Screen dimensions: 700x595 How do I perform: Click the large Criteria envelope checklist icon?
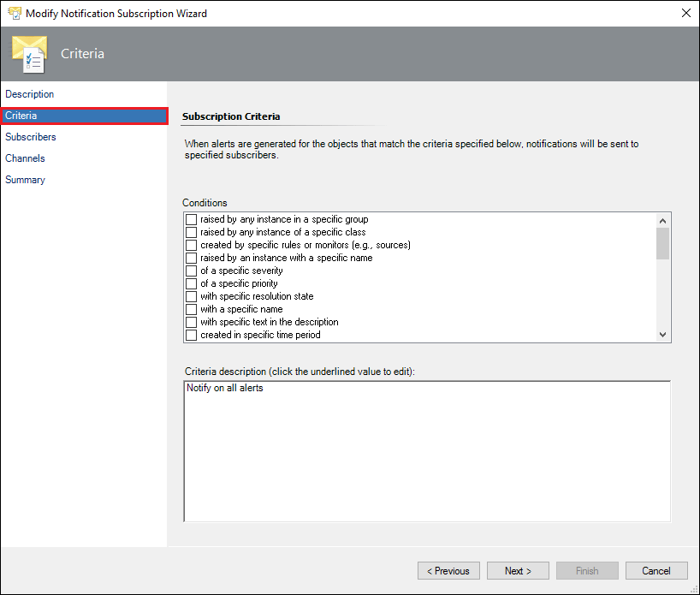(29, 54)
